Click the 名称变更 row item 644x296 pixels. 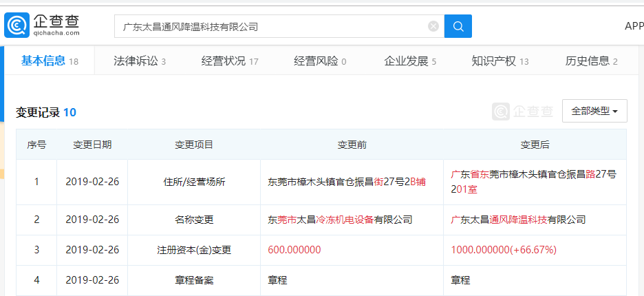pyautogui.click(x=194, y=220)
